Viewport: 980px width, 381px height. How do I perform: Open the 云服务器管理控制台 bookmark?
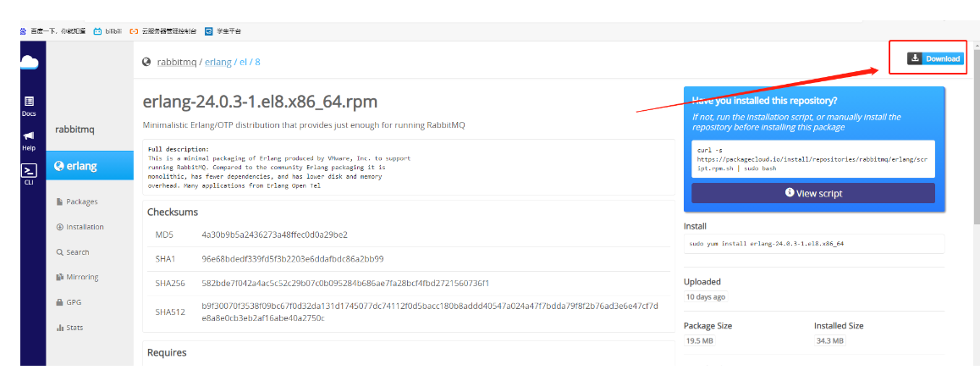pos(163,30)
